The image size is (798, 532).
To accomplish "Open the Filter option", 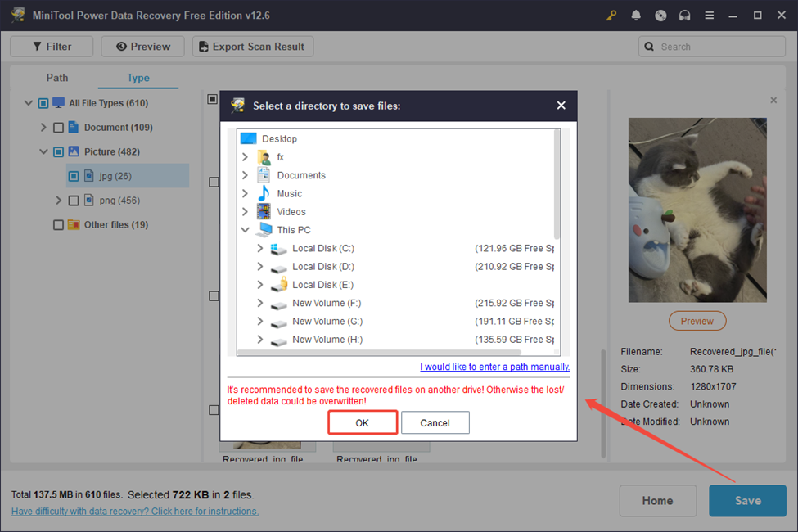I will (x=52, y=47).
